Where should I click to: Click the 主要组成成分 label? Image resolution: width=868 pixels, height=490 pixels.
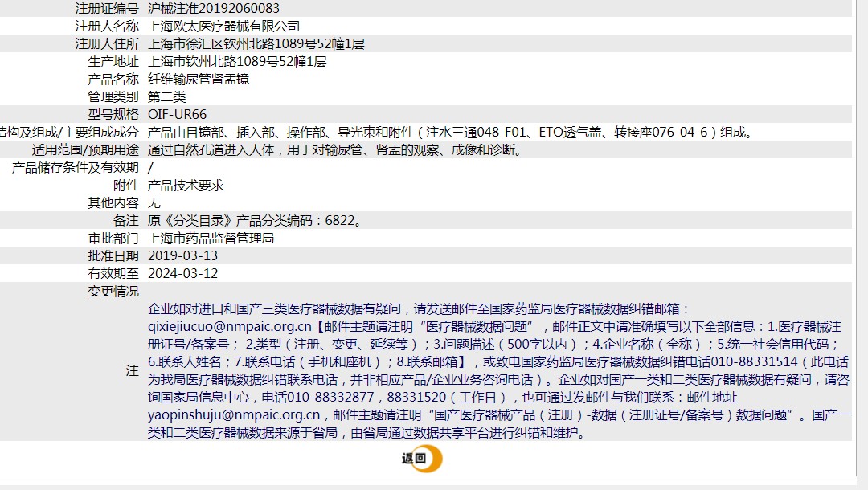click(x=100, y=133)
